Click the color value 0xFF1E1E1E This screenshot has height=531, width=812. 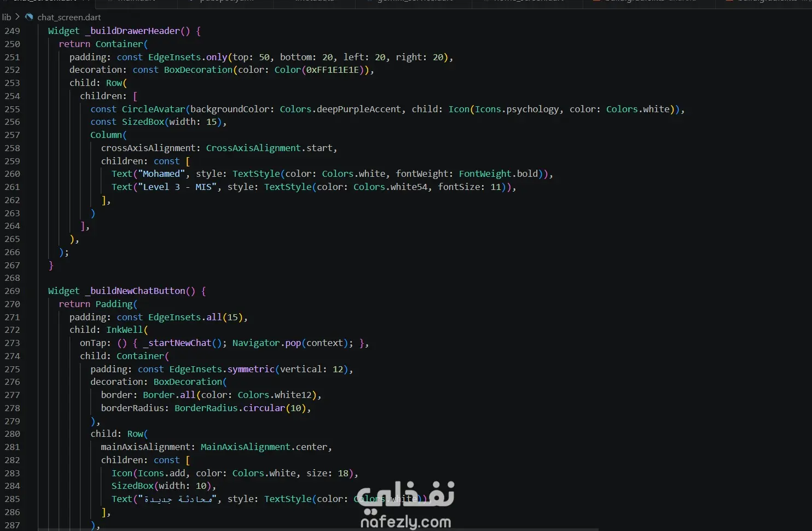pyautogui.click(x=333, y=70)
